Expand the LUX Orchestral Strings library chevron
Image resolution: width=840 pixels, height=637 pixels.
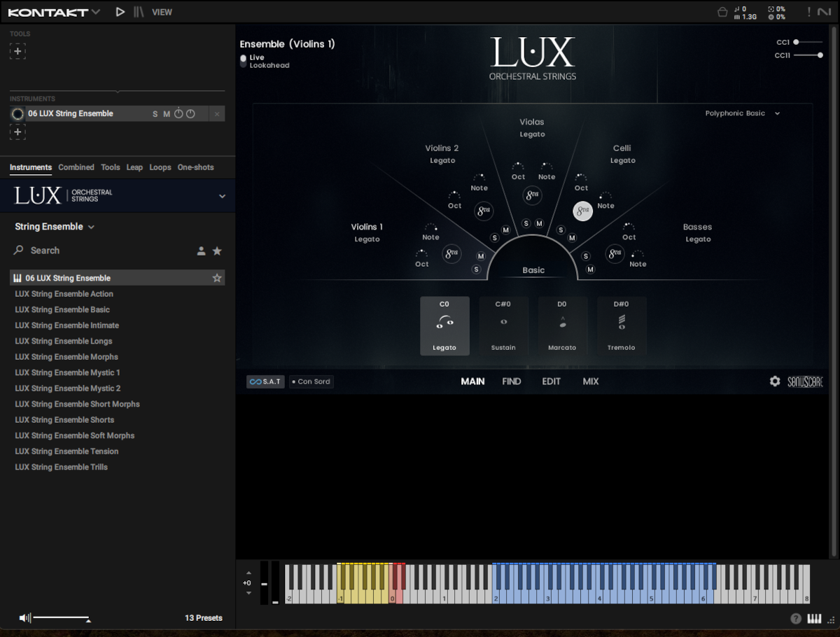click(x=222, y=196)
